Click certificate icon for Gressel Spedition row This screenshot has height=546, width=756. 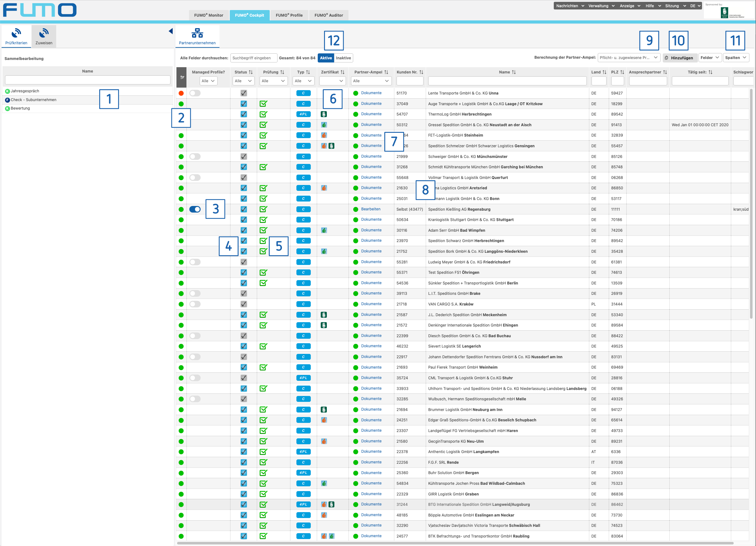[324, 125]
